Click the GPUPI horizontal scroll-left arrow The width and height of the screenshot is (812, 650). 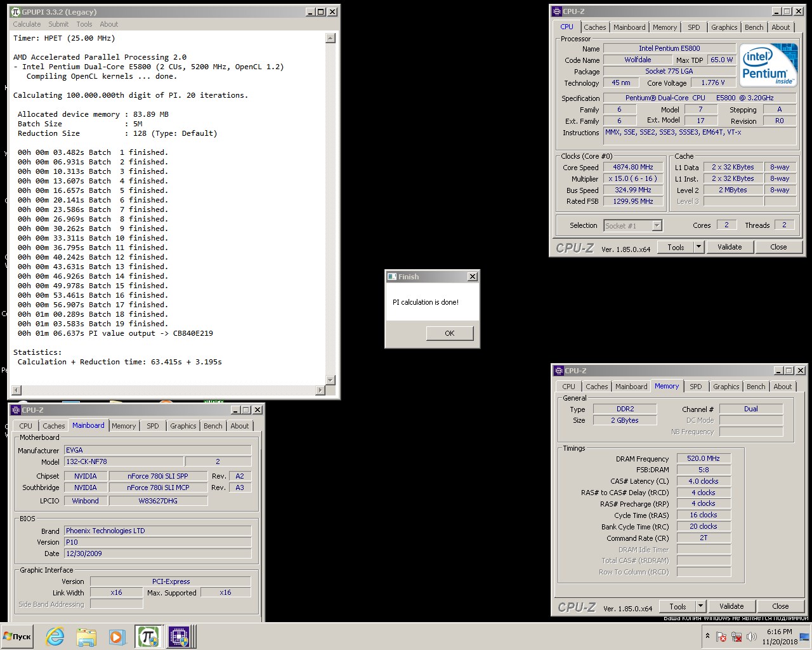click(x=16, y=390)
